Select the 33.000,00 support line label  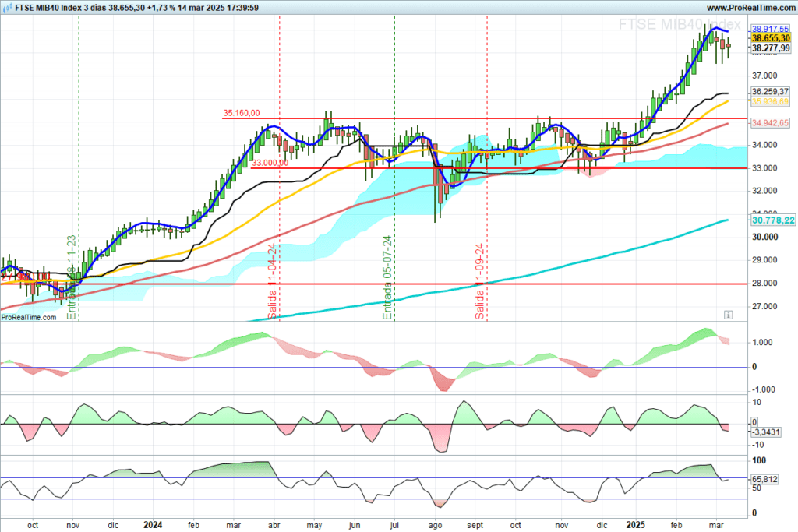click(x=270, y=163)
